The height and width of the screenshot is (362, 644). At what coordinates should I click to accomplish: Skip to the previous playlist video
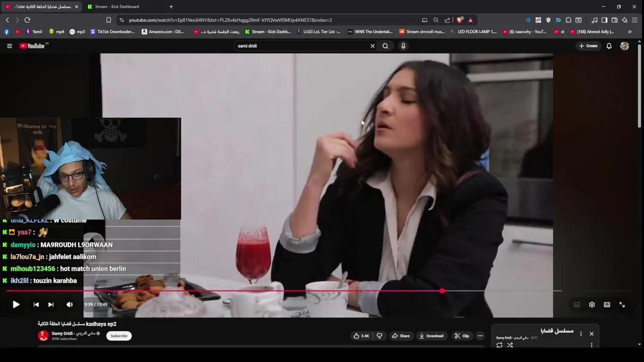[36, 304]
